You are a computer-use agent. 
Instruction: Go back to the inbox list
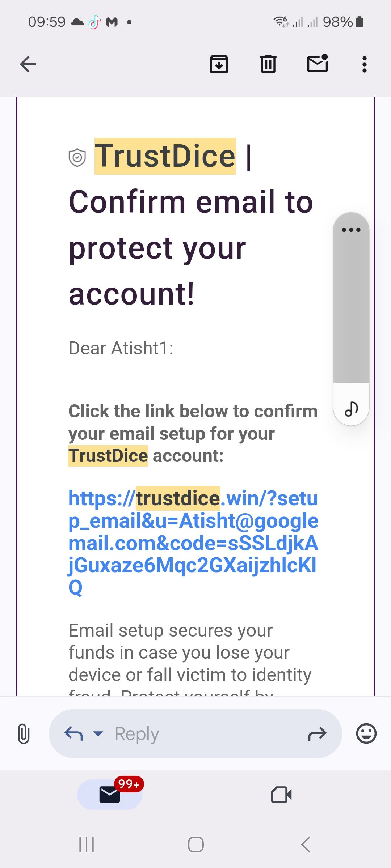pos(28,65)
